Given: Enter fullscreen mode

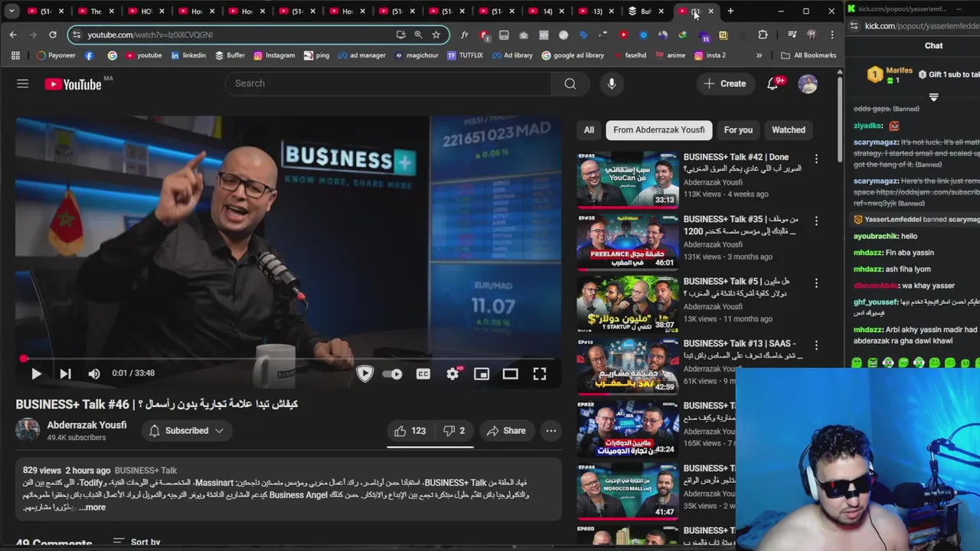Looking at the screenshot, I should click(x=540, y=373).
